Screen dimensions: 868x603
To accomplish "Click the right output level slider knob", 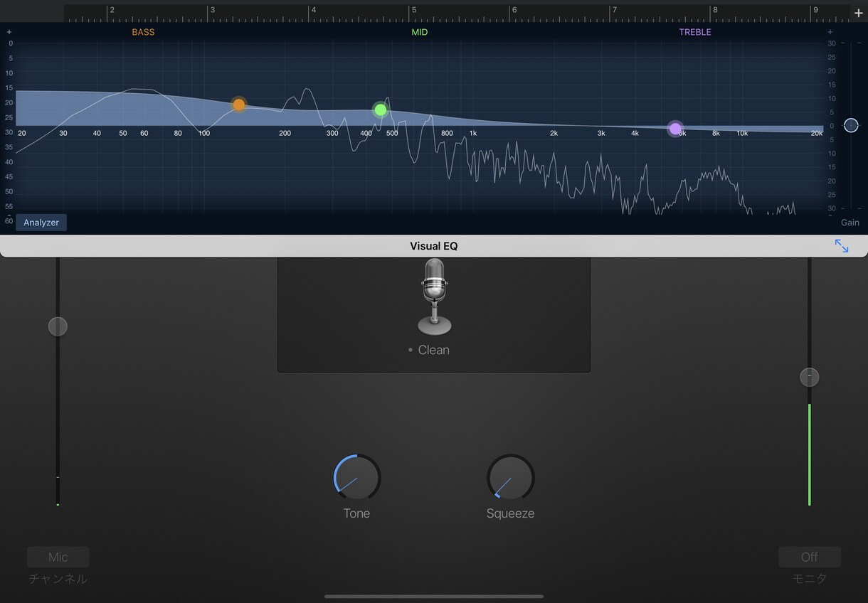I will click(809, 377).
